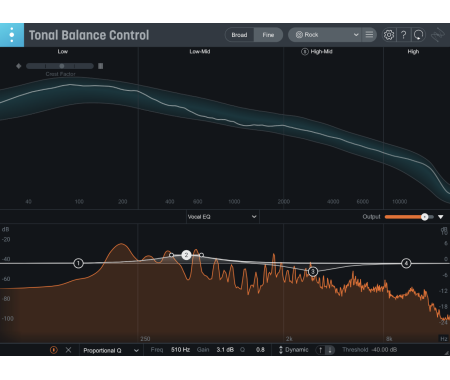
Task: Click the 2k label in the EQ display
Action: tap(289, 339)
